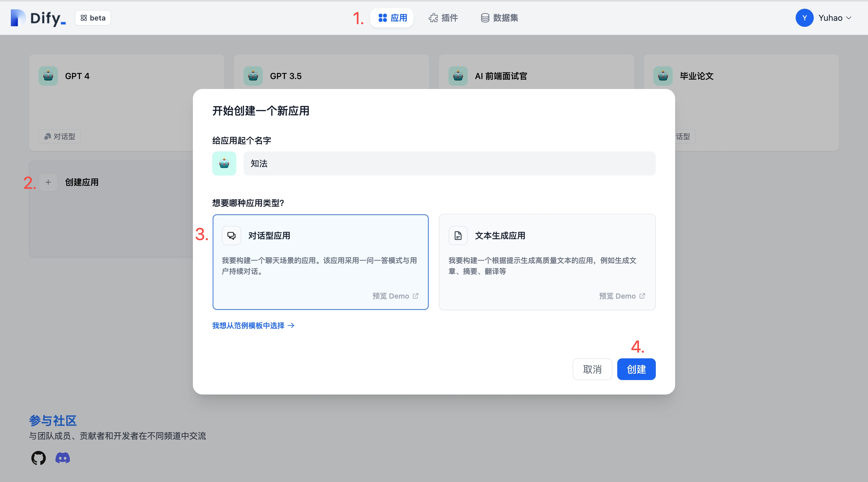Click the 取消 button to cancel
Screen dimensions: 868x482
click(x=592, y=369)
